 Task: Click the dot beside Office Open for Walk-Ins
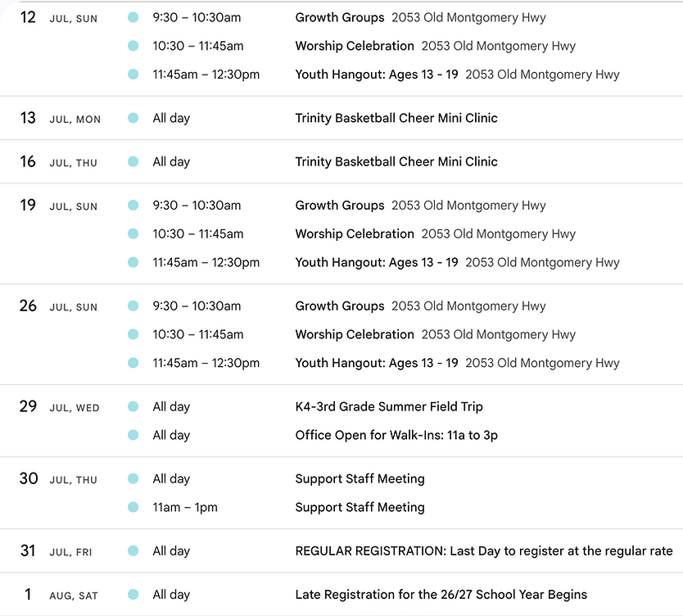click(133, 435)
